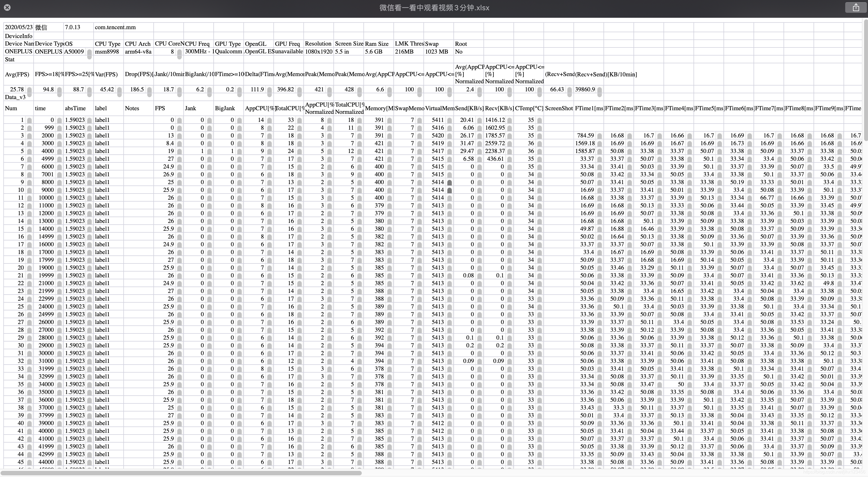868x477 pixels.
Task: Select the msm8998 CPU Type value cell
Action: pyautogui.click(x=108, y=52)
